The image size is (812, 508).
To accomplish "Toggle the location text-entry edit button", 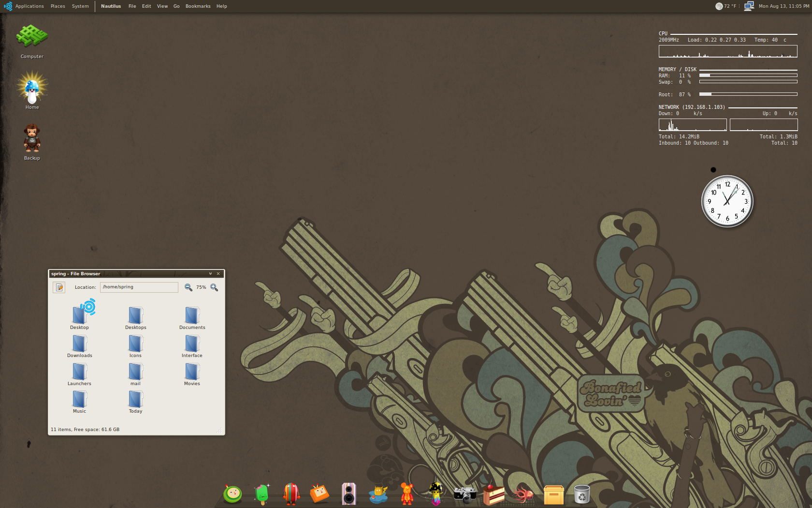I will tap(59, 287).
